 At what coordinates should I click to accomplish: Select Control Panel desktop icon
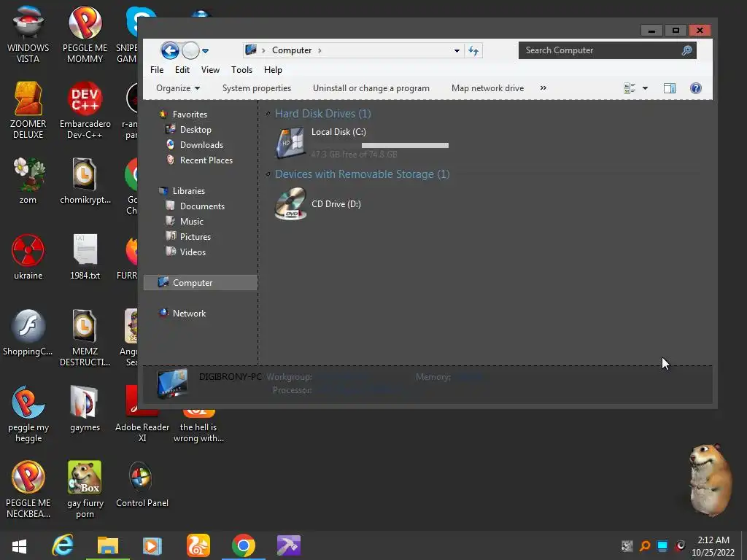142,484
